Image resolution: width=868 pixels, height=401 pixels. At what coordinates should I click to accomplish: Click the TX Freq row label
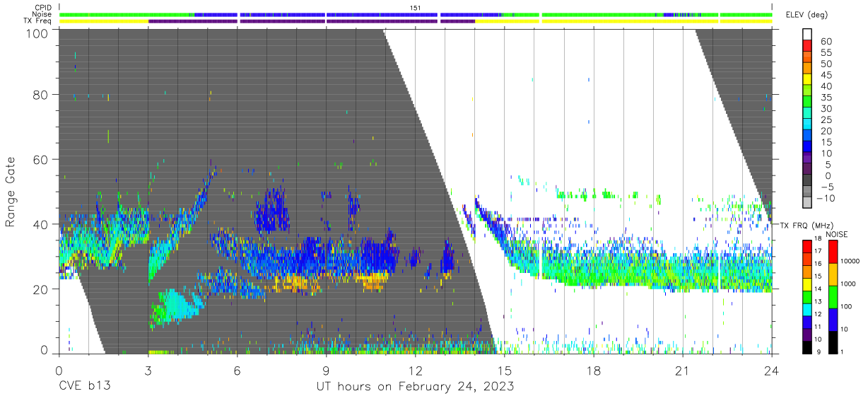click(37, 21)
